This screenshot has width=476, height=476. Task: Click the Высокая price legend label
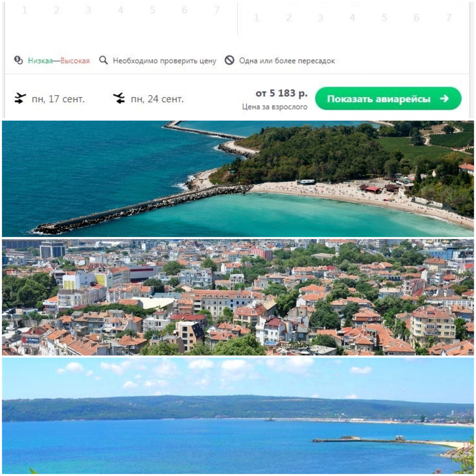click(x=75, y=61)
